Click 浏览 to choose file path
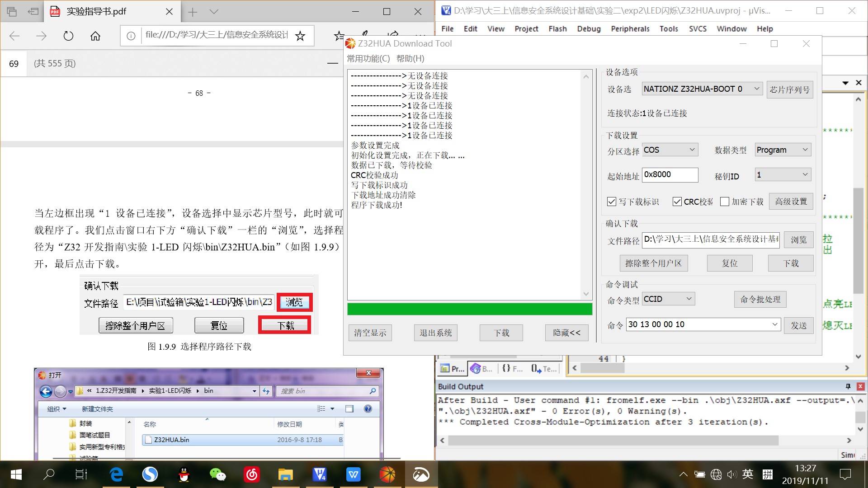Screen dimensions: 868x488 (x=799, y=240)
